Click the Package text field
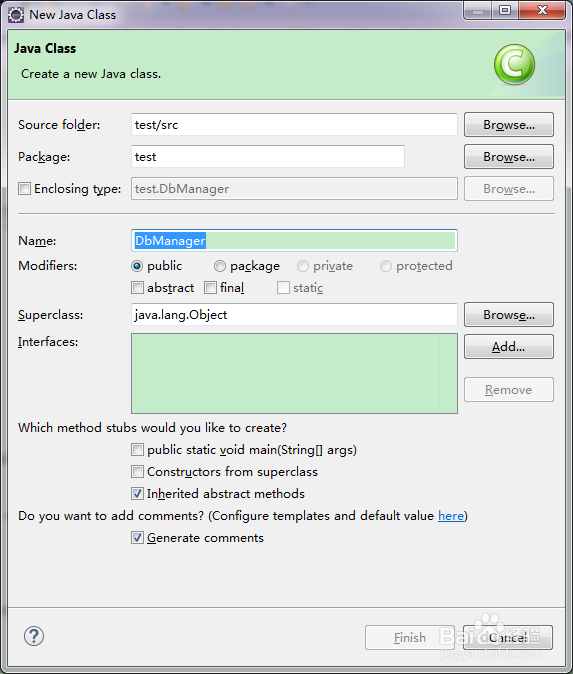The image size is (573, 674). coord(268,156)
